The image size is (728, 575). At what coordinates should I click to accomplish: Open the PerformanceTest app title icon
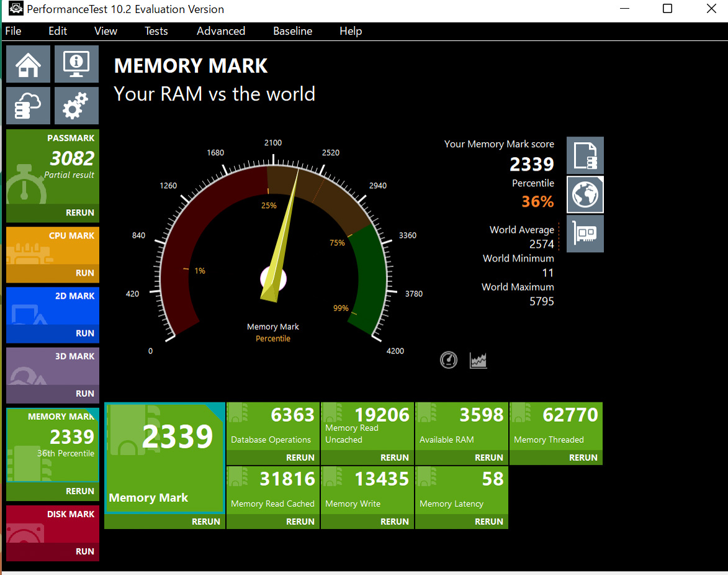coord(16,8)
